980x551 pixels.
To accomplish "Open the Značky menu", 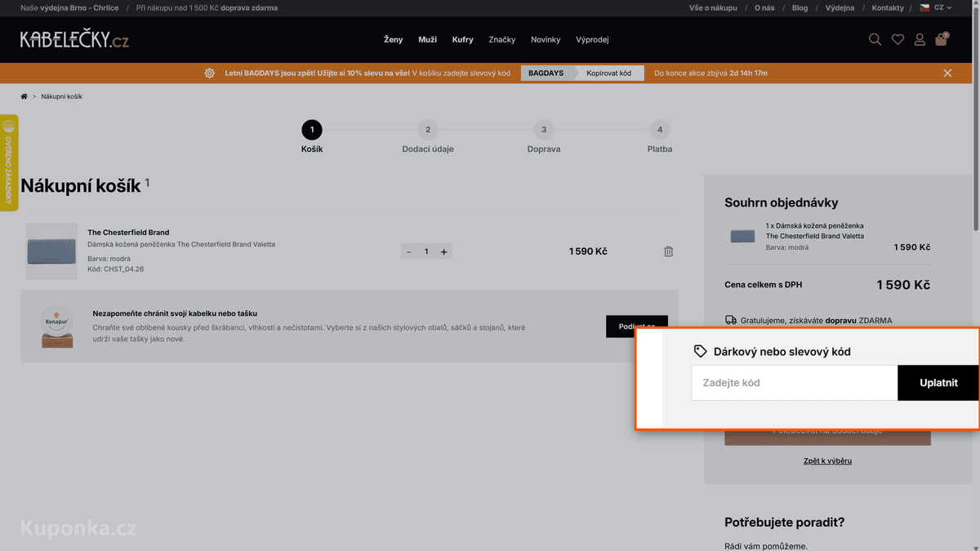I will 501,39.
